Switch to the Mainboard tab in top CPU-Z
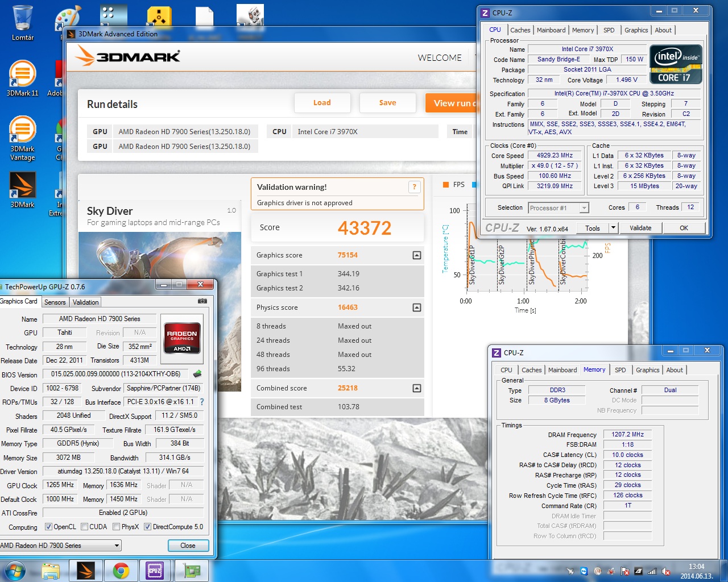 pos(551,30)
